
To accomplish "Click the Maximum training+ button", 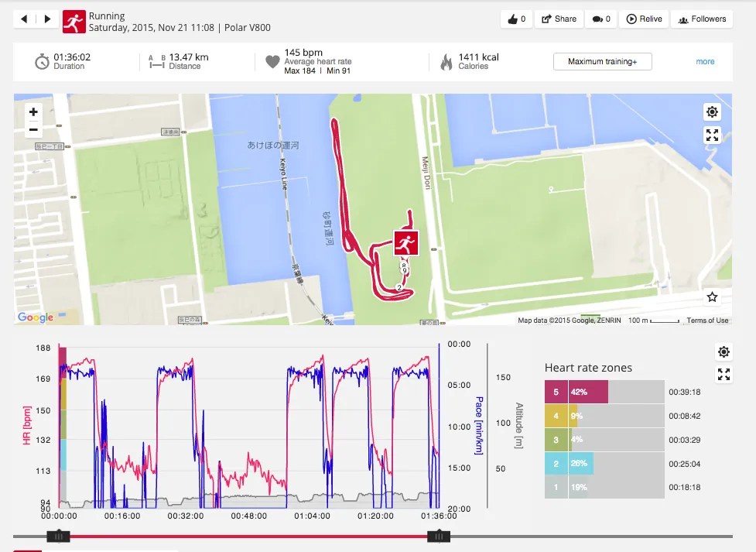I will tap(602, 62).
